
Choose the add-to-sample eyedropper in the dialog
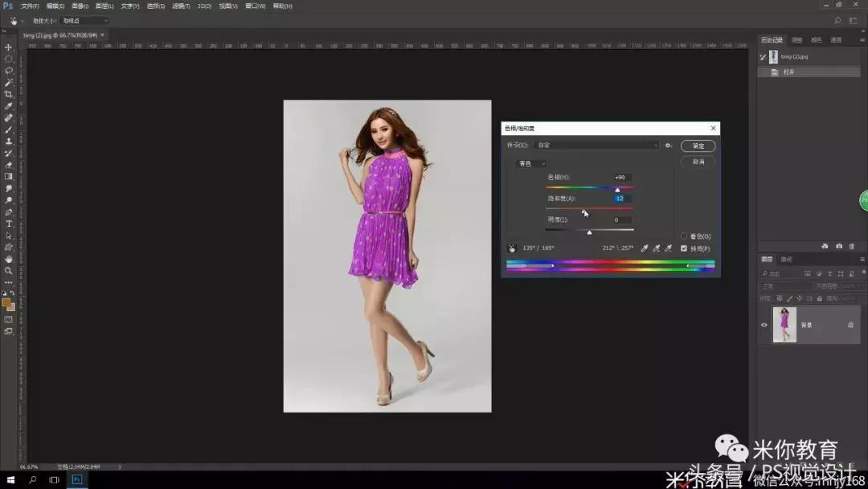click(x=656, y=249)
